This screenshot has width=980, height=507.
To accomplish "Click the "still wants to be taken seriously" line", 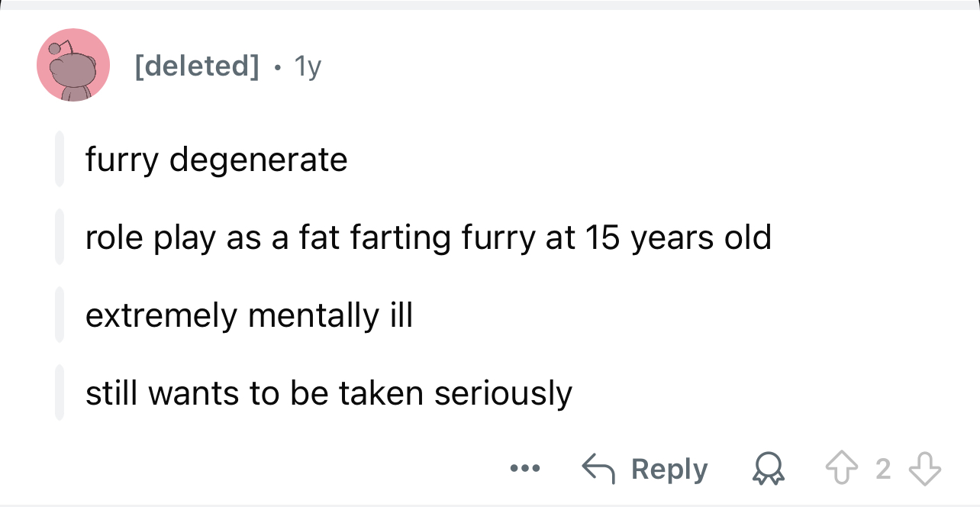I will click(328, 393).
